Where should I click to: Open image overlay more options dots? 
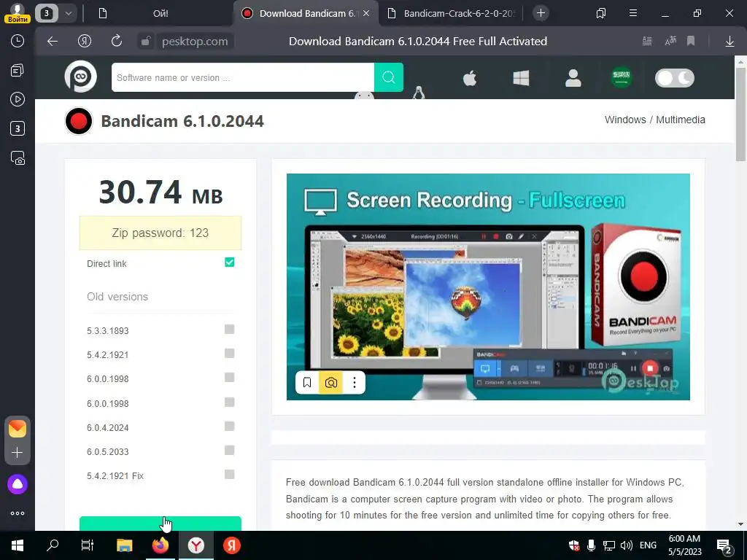355,383
